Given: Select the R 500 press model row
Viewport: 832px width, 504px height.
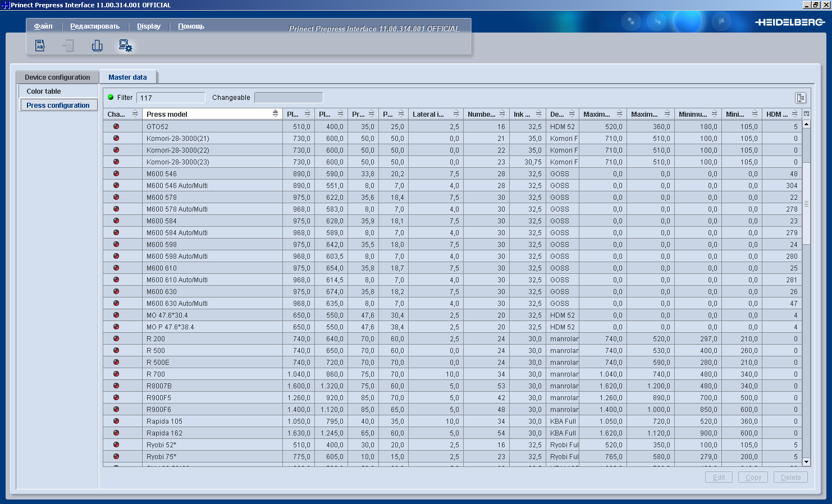Looking at the screenshot, I should pyautogui.click(x=452, y=351).
